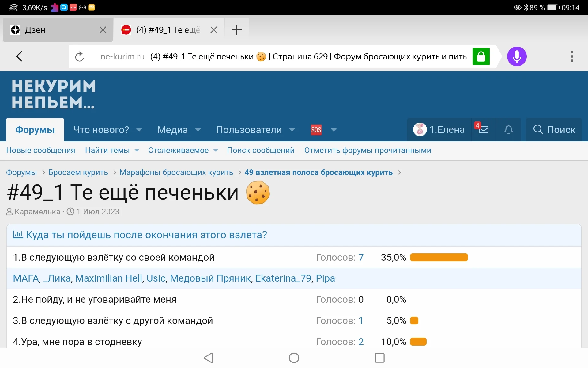Viewport: 588px width, 368px height.
Task: Expand the Найти темы submenu
Action: [137, 150]
